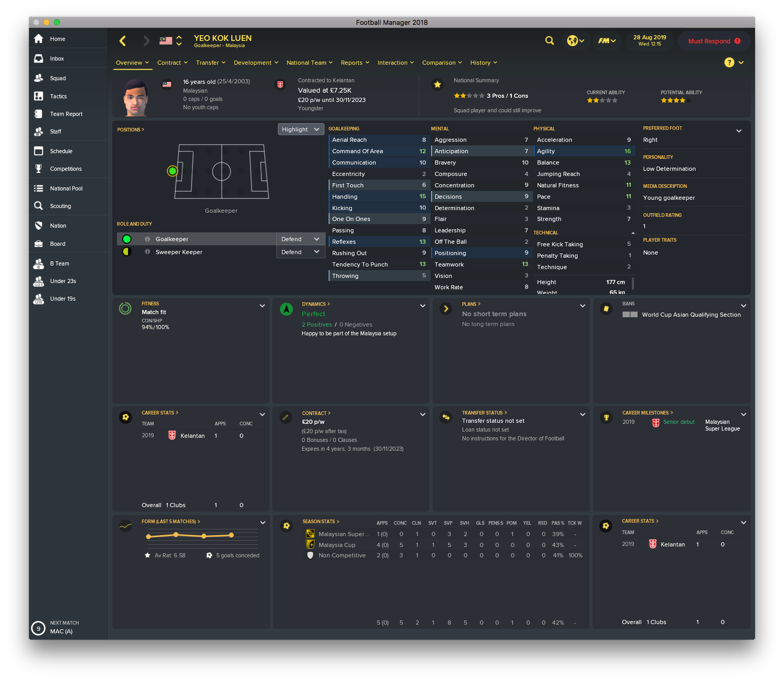Open the Comparison tab menu

(442, 63)
